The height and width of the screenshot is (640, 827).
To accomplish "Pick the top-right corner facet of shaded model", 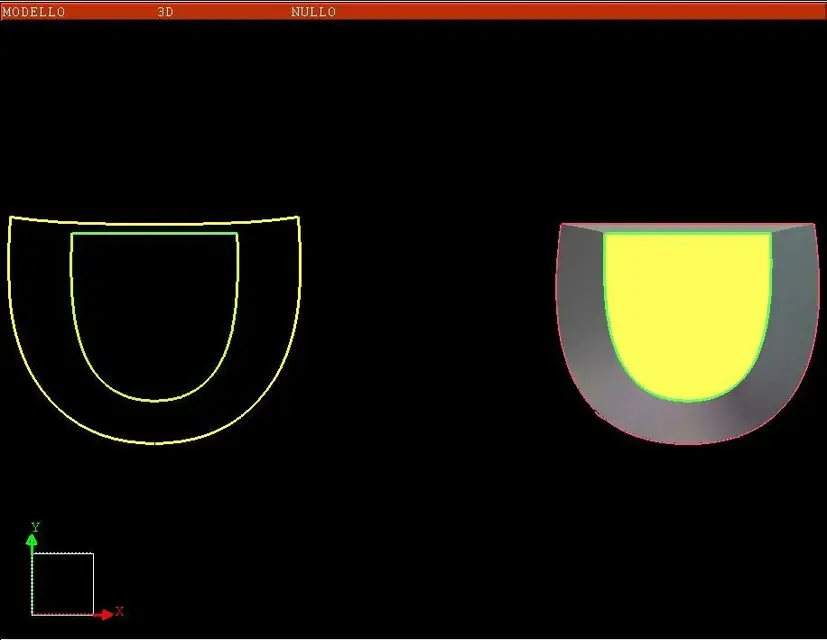I will (791, 228).
